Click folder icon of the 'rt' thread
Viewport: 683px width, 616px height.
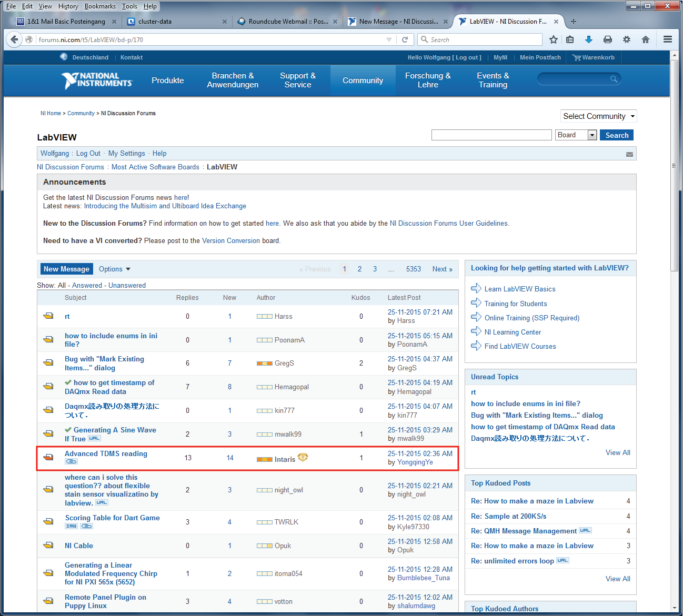[48, 316]
